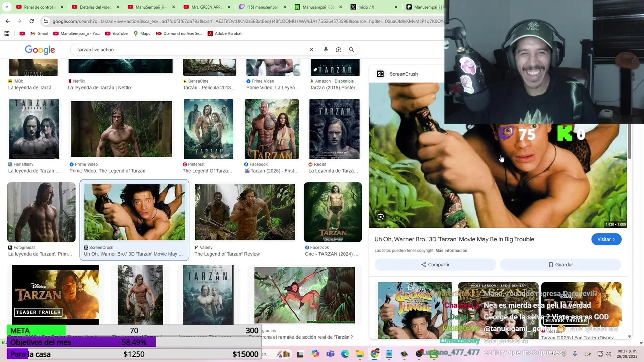Go back with the browser back arrow
The width and height of the screenshot is (644, 362).
[7, 21]
